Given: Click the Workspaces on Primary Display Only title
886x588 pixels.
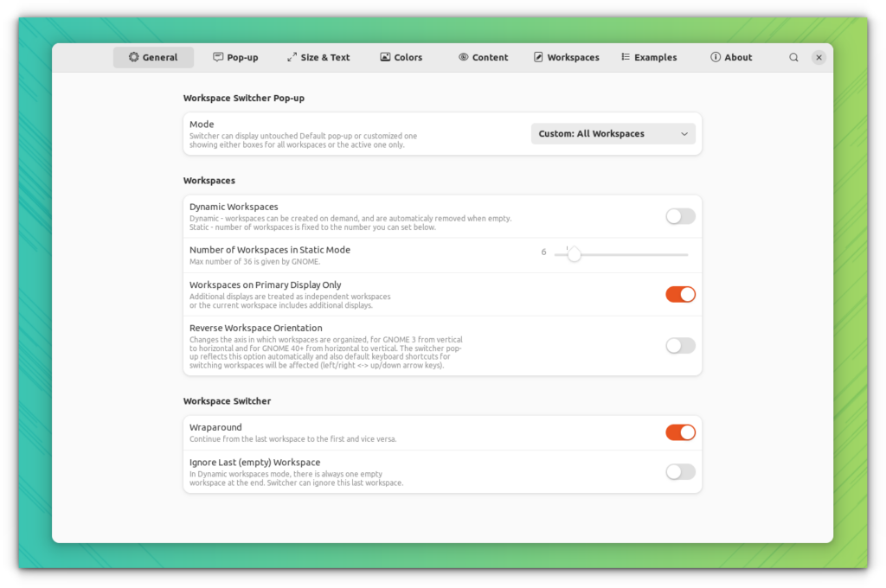Looking at the screenshot, I should coord(265,285).
